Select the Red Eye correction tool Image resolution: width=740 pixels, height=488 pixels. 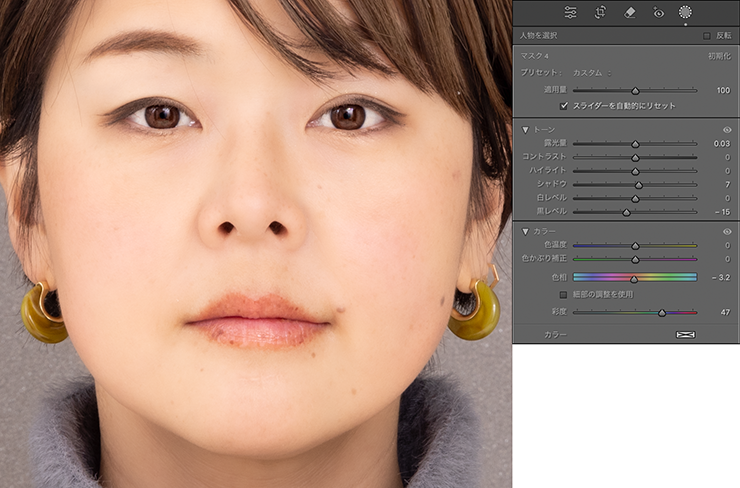[x=658, y=12]
